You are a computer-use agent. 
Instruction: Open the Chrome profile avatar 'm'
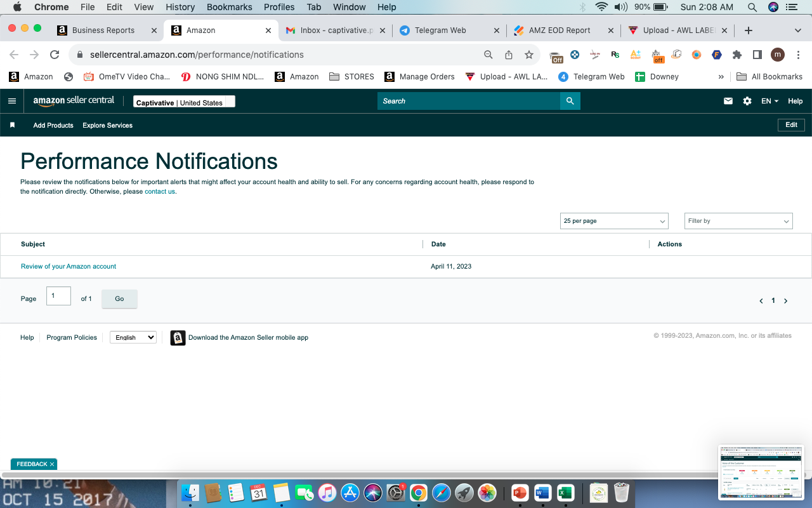778,55
